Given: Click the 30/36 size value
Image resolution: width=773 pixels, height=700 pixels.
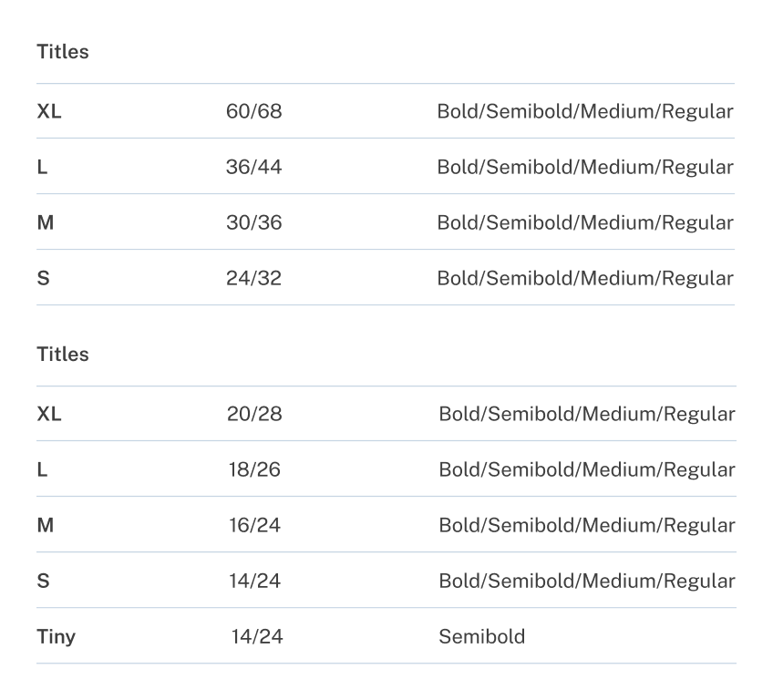Looking at the screenshot, I should 253,223.
